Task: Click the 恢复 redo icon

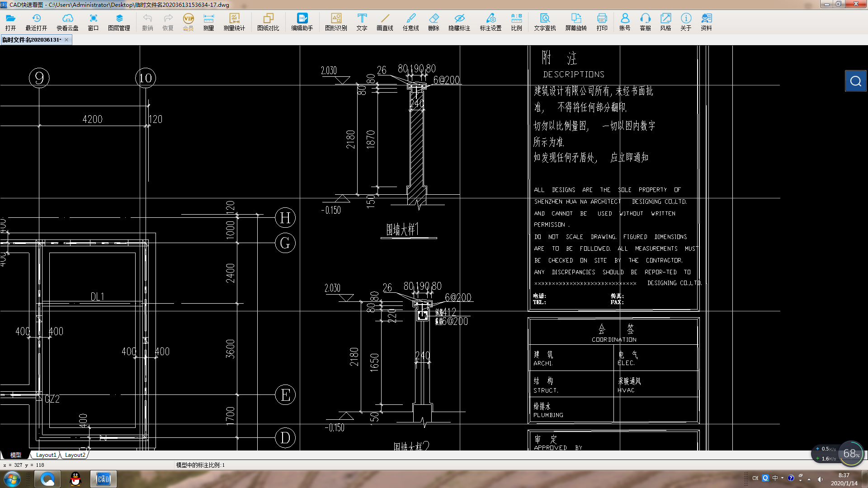Action: [x=168, y=22]
